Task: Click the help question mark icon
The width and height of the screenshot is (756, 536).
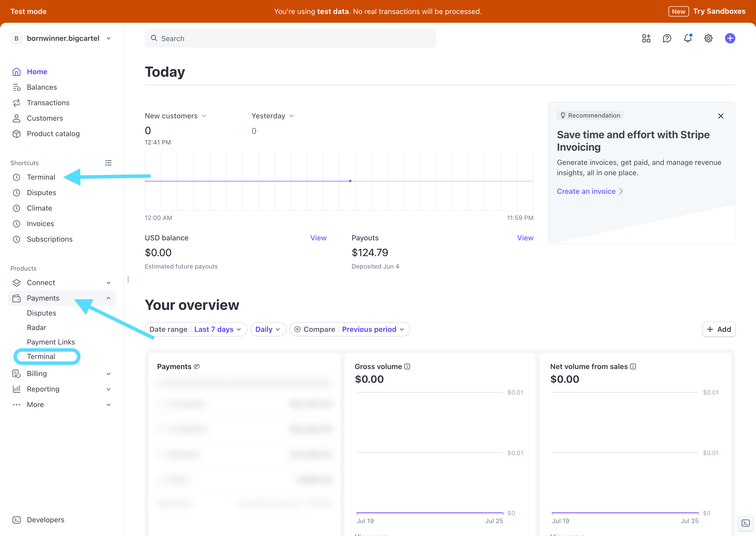Action: pos(667,38)
